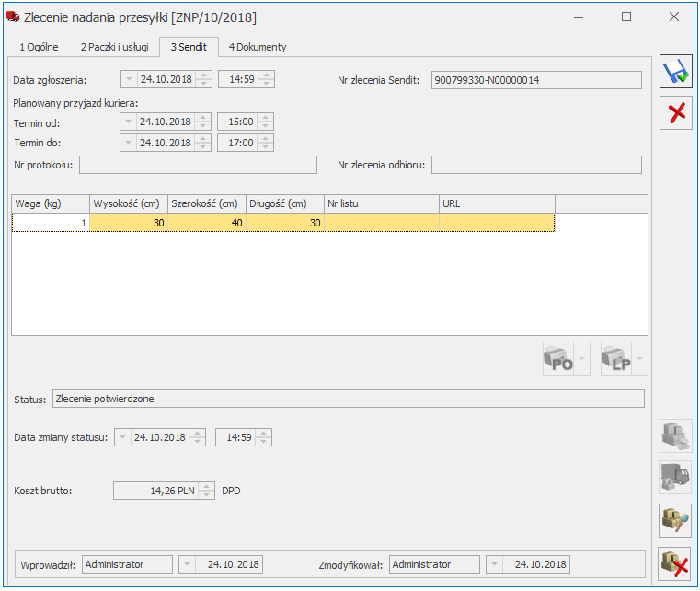Click the Zmodyfikował Administrator field
The height and width of the screenshot is (591, 700).
[434, 564]
